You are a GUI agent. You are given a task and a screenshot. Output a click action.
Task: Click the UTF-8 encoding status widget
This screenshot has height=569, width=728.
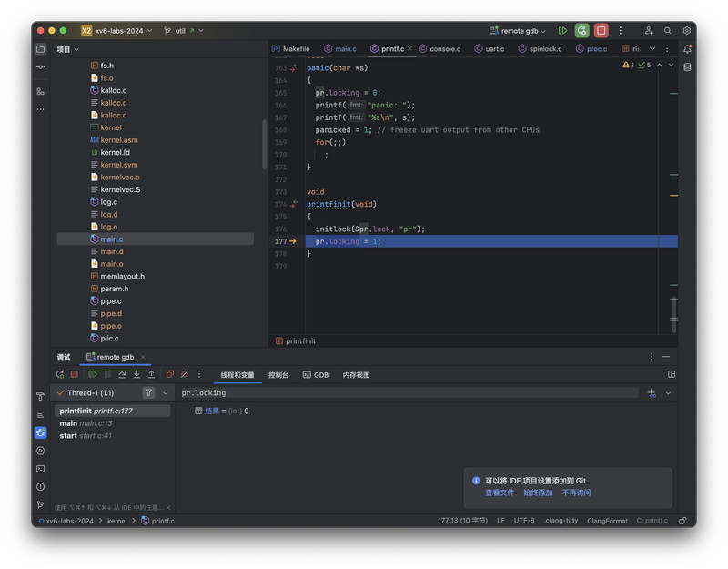point(524,521)
